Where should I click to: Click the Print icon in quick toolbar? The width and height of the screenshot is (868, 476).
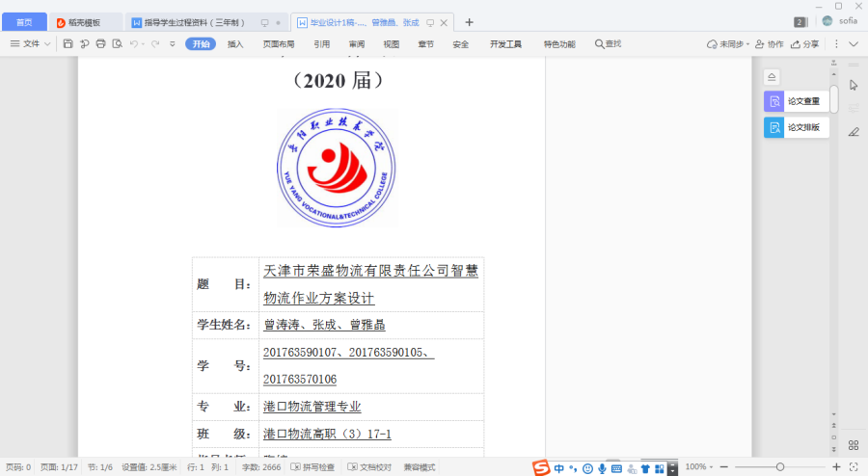pyautogui.click(x=100, y=43)
